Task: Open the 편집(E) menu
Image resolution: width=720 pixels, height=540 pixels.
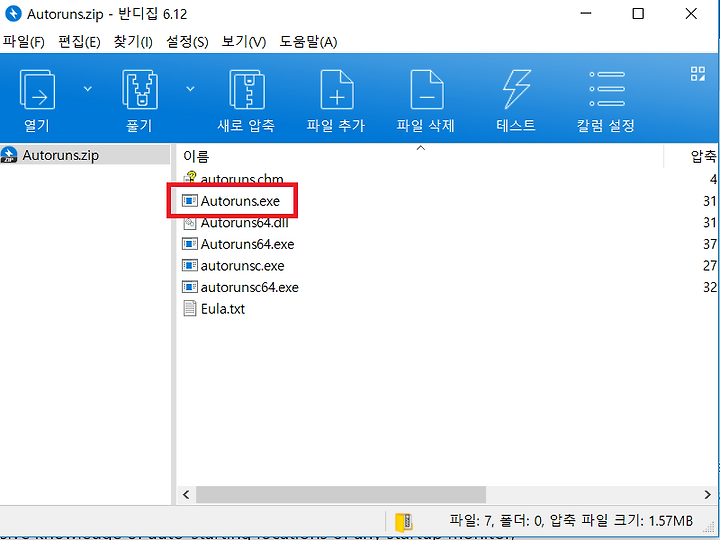Action: click(x=79, y=42)
